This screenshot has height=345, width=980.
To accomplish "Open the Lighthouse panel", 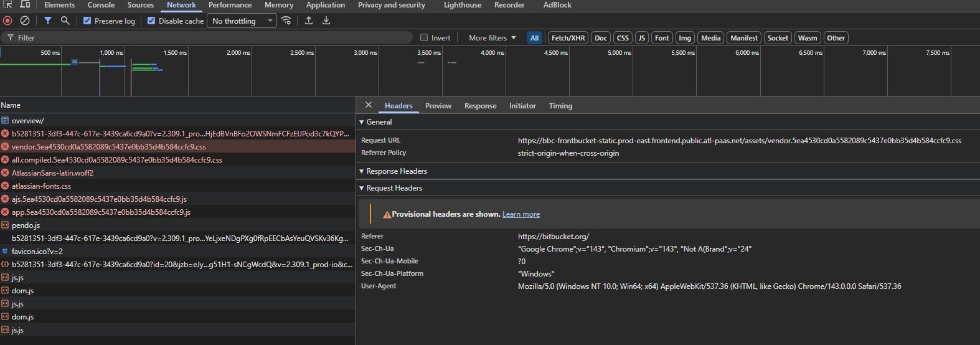I will point(463,4).
